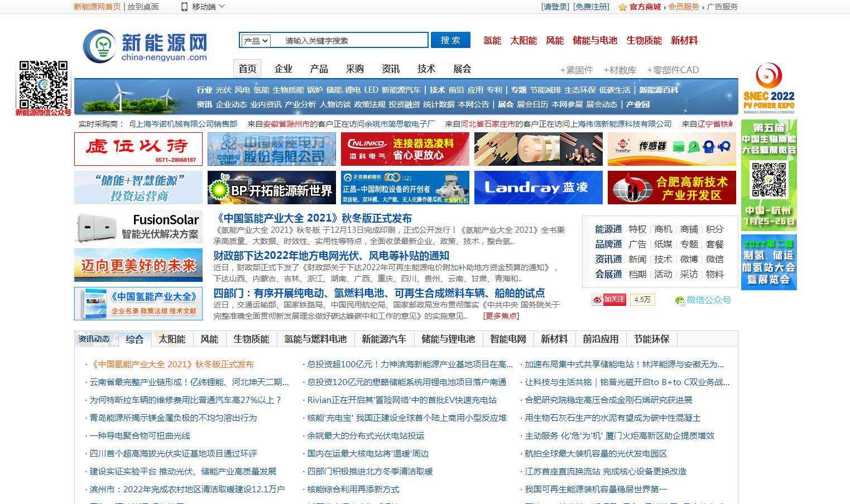Open the 迈向更美好的未来 banner
This screenshot has width=850, height=504.
click(x=138, y=265)
